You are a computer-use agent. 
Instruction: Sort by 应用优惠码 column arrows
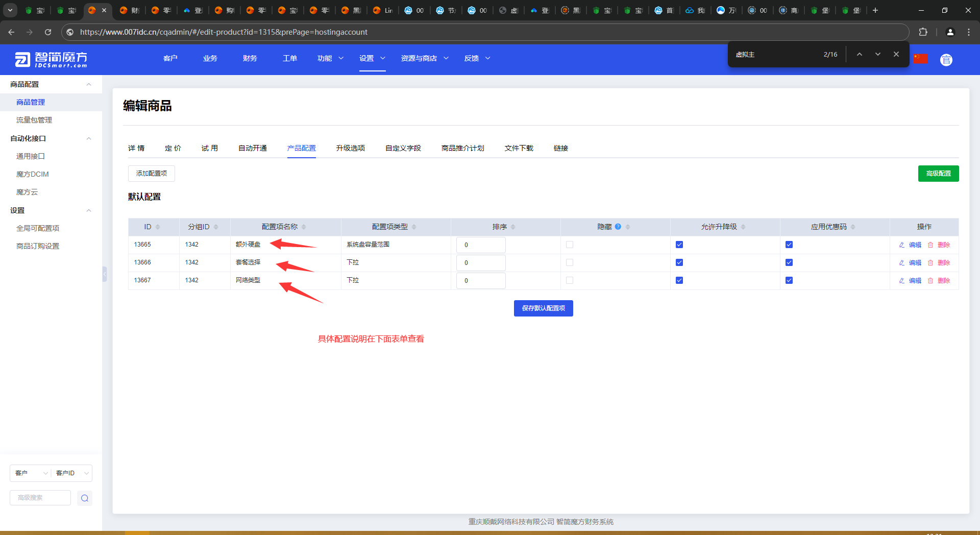[853, 227]
